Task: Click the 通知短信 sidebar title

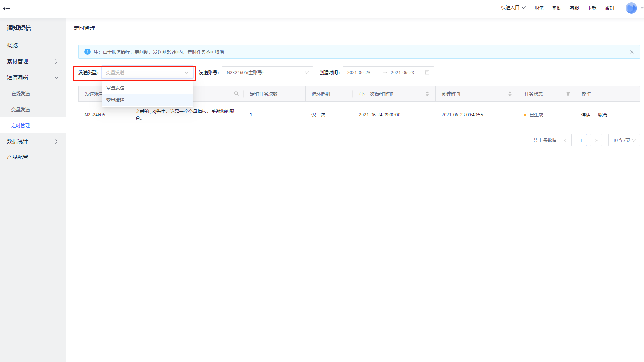Action: (x=19, y=28)
